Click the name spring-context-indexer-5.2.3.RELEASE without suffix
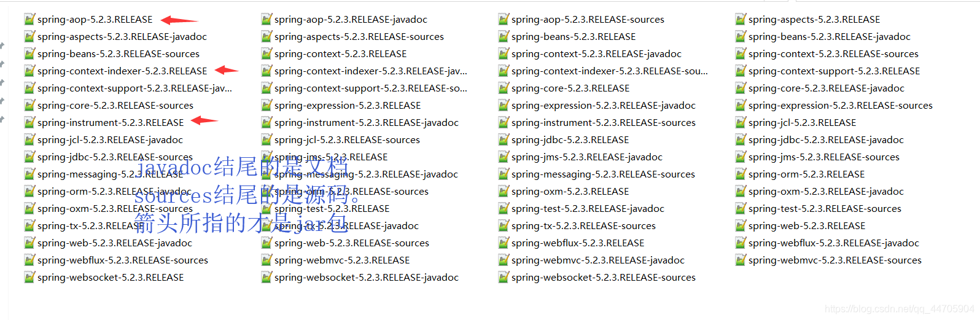Image resolution: width=980 pixels, height=320 pixels. click(122, 71)
